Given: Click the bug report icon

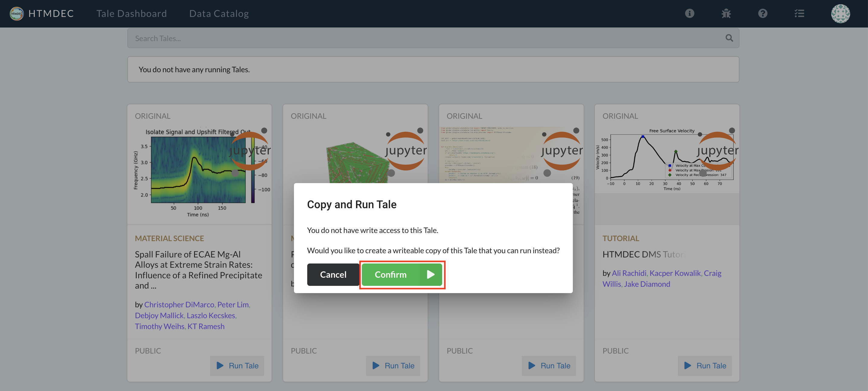Looking at the screenshot, I should (726, 14).
